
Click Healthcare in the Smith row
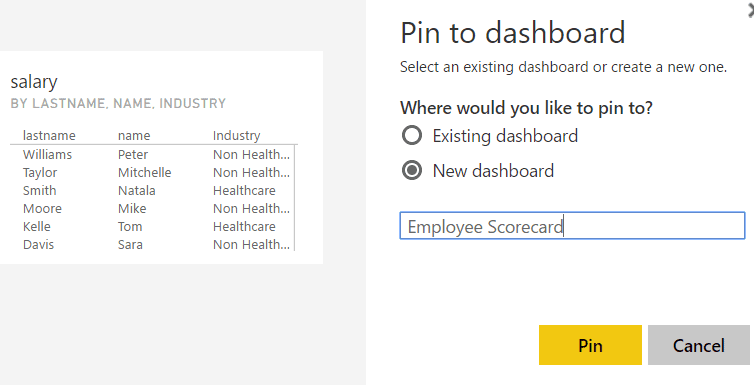point(244,190)
